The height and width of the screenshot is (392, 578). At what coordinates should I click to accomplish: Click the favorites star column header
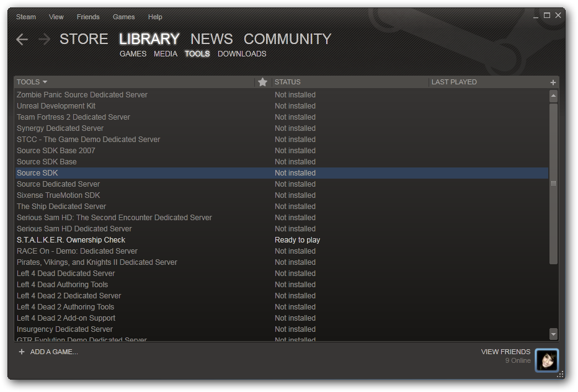pos(262,82)
